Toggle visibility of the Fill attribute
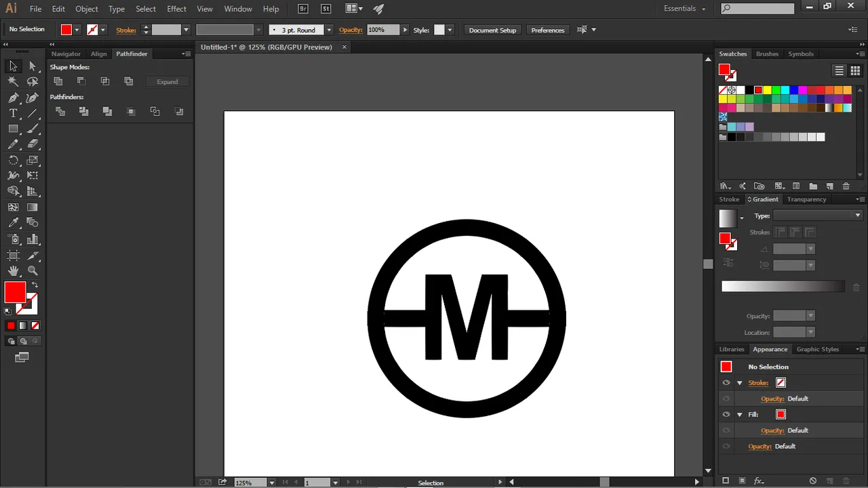 [726, 414]
